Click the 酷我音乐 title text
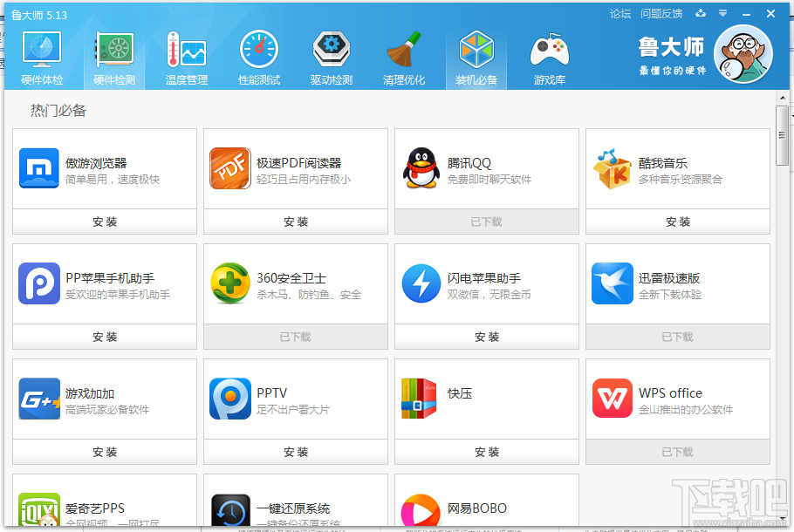Image resolution: width=794 pixels, height=532 pixels. [x=663, y=163]
